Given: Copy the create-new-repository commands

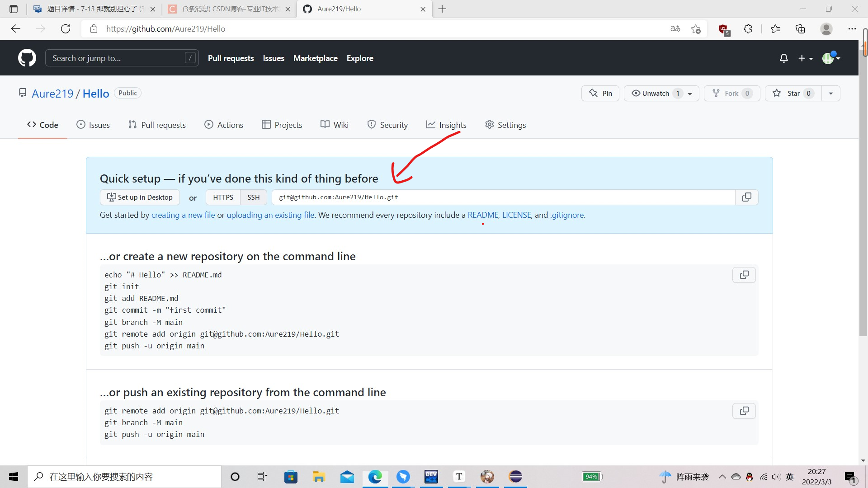Looking at the screenshot, I should tap(744, 275).
